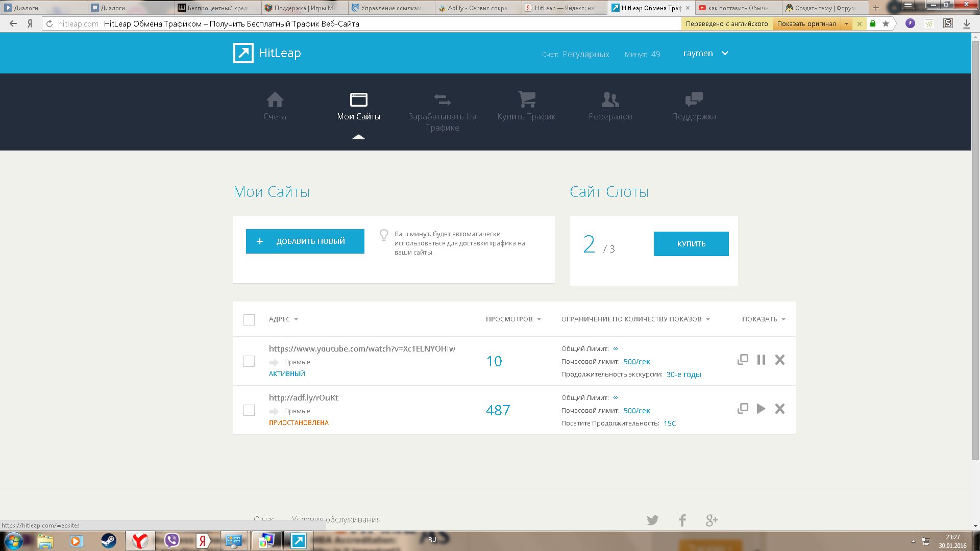The image size is (980, 551).
Task: Click the browser address bar
Action: (x=362, y=23)
